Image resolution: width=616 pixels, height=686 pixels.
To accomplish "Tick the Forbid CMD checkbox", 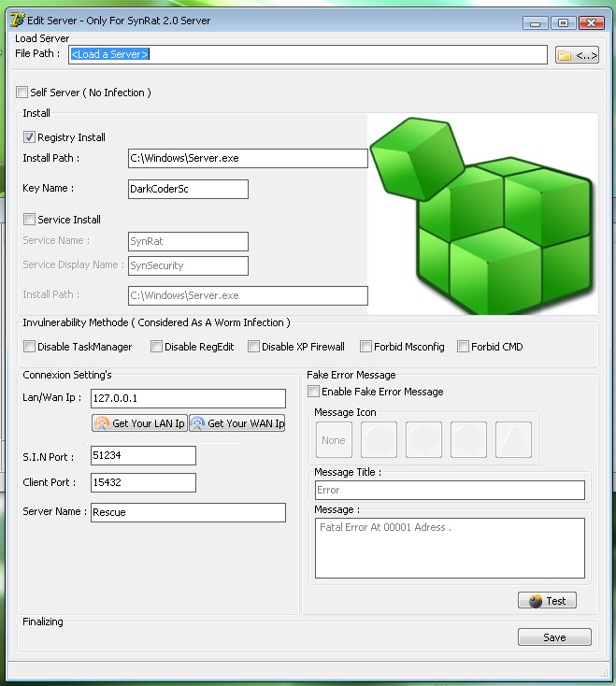I will (x=463, y=347).
